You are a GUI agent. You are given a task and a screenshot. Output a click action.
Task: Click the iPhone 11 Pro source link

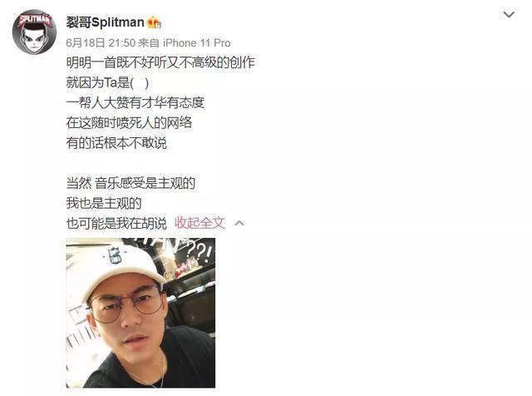[197, 43]
